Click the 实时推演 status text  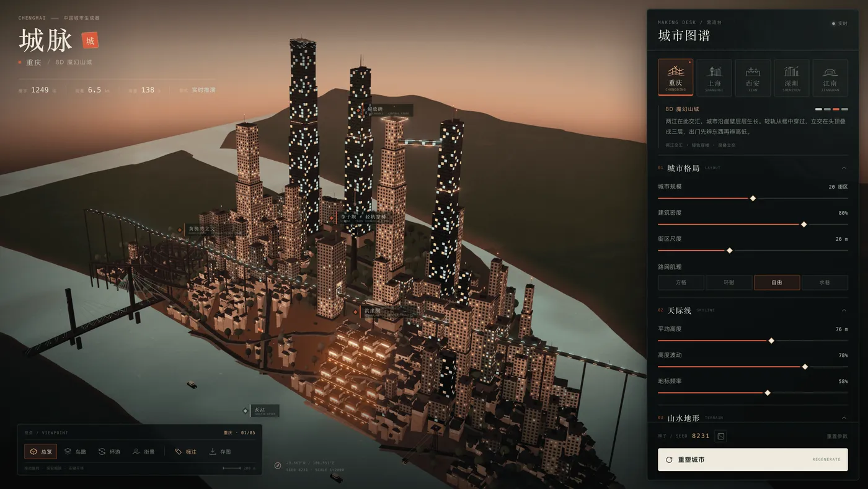[203, 90]
